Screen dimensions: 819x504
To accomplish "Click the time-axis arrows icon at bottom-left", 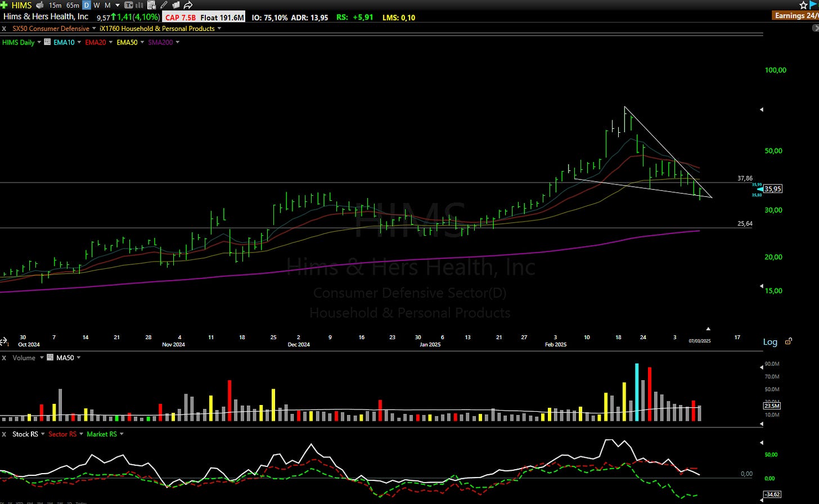I will [3, 341].
